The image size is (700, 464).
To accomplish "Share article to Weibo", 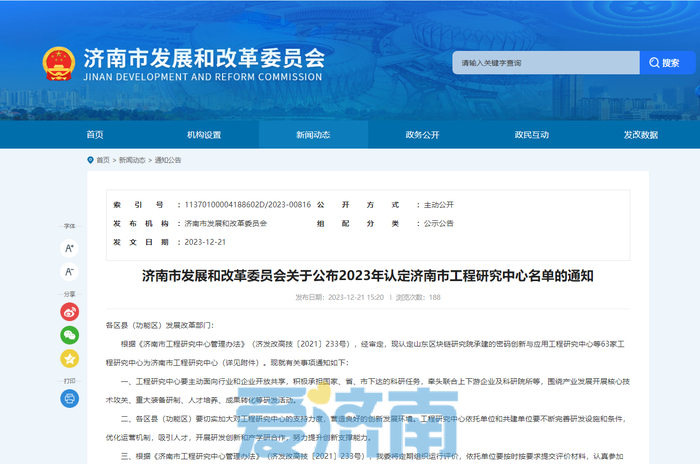I will (x=70, y=312).
